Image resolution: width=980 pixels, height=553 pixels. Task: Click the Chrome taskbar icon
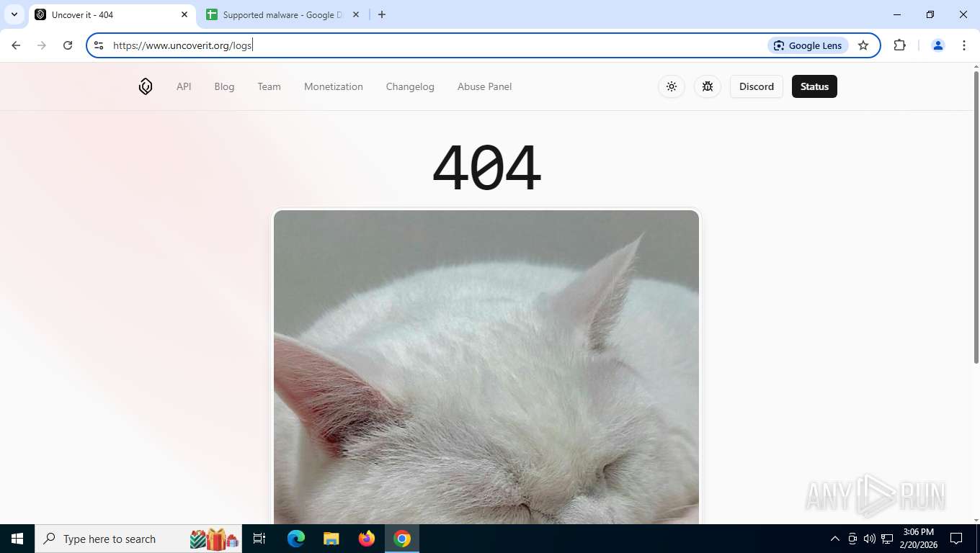point(402,539)
